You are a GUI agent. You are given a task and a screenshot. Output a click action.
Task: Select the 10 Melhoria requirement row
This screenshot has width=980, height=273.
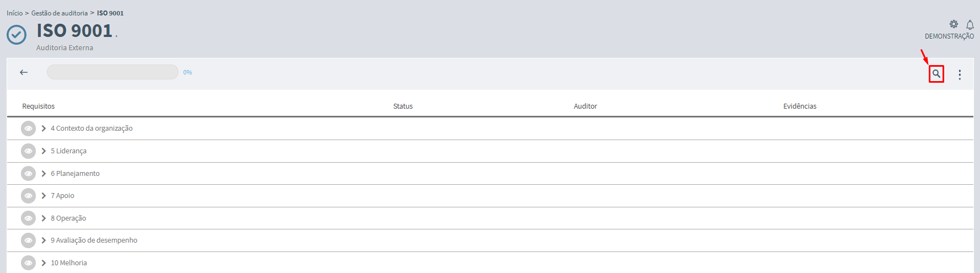click(490, 263)
